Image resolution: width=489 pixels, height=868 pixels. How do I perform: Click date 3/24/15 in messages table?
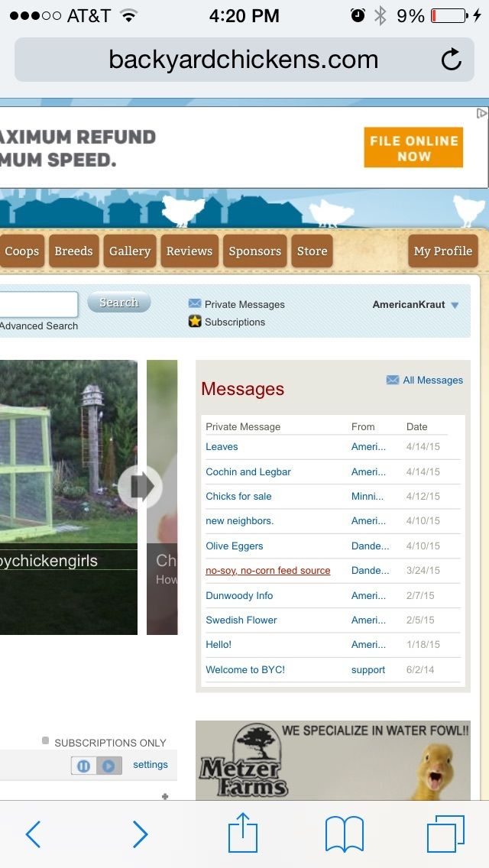point(423,570)
